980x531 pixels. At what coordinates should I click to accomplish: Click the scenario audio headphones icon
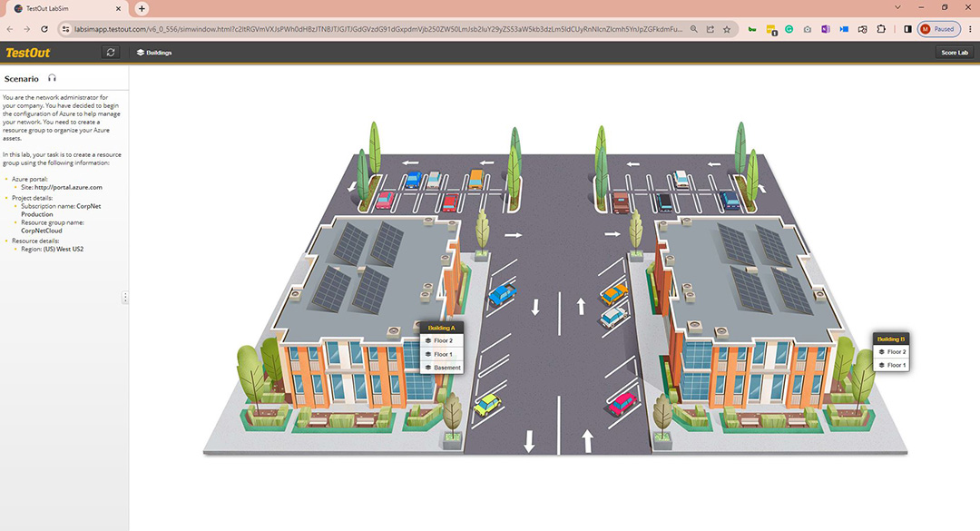click(x=52, y=78)
